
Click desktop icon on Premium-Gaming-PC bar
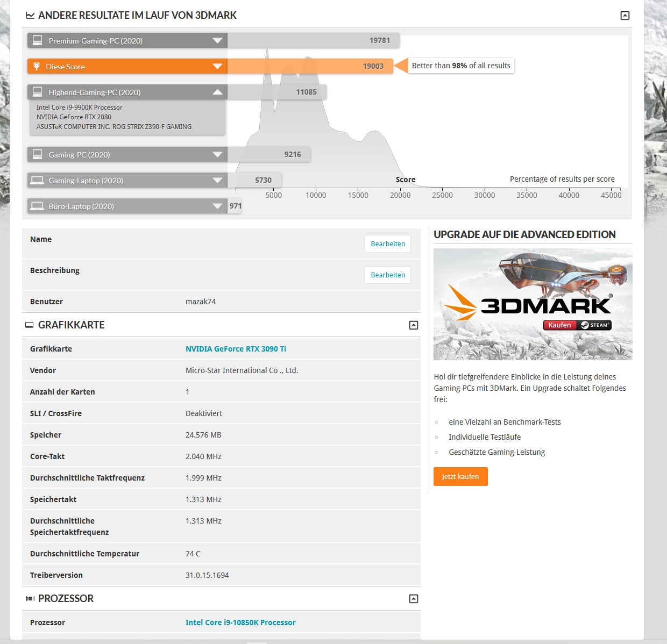tap(38, 40)
